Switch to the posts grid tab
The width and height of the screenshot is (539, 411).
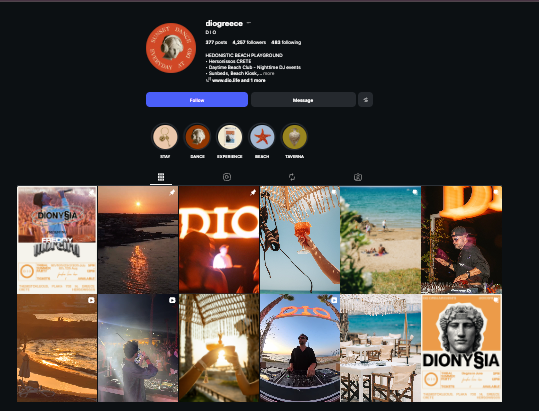pyautogui.click(x=161, y=177)
